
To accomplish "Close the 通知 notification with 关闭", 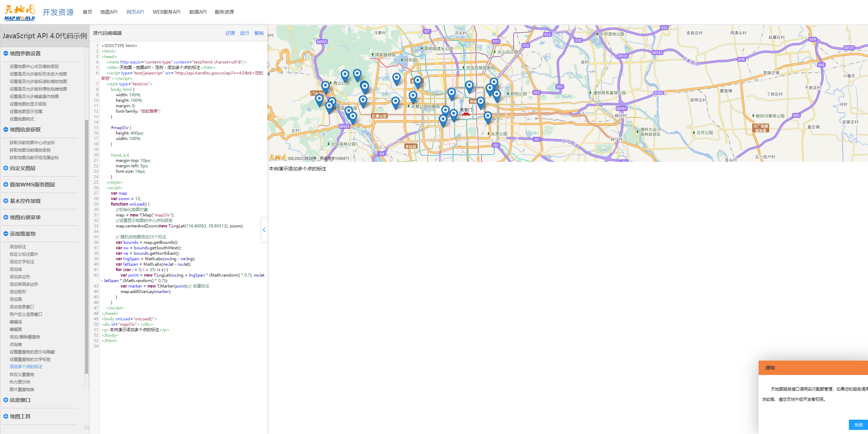I will [858, 425].
